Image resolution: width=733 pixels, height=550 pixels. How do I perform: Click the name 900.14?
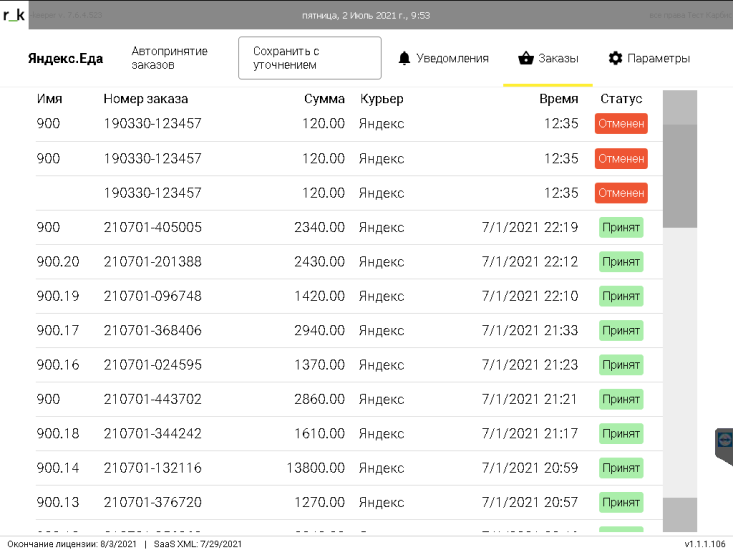coord(58,468)
